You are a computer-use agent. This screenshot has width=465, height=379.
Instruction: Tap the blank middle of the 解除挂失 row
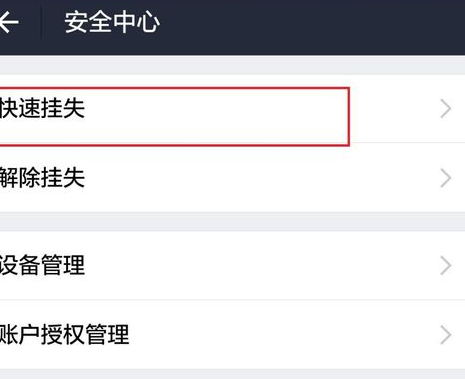[x=260, y=177]
